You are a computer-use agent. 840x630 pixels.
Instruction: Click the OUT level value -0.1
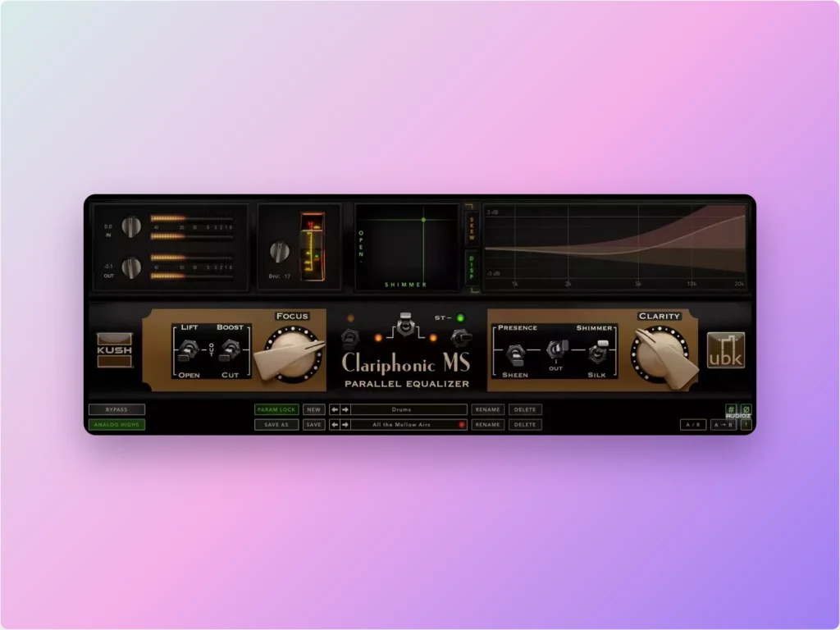pos(108,267)
